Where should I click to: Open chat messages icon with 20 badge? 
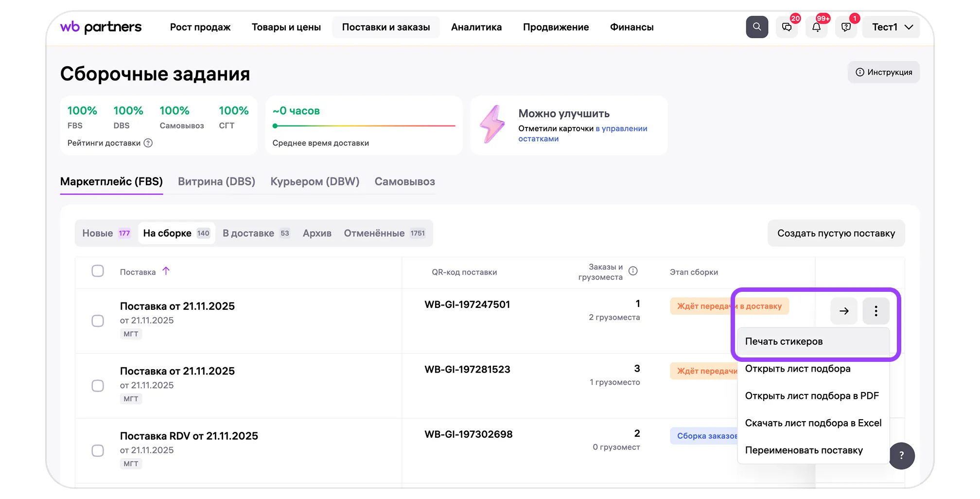[787, 27]
